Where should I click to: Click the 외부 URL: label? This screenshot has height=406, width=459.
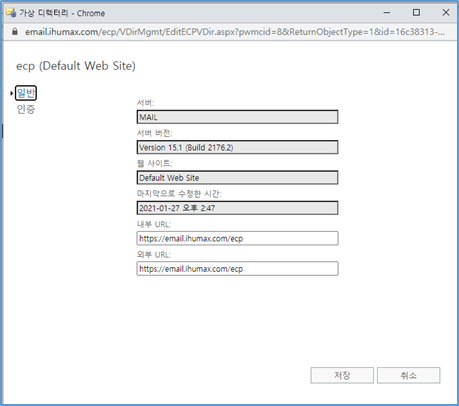coord(154,254)
